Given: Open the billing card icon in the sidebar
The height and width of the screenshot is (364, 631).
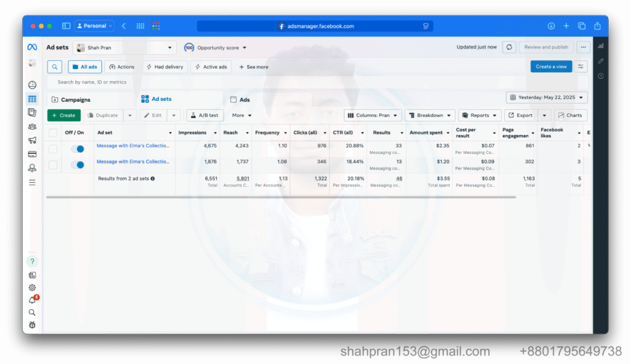Looking at the screenshot, I should (x=32, y=154).
